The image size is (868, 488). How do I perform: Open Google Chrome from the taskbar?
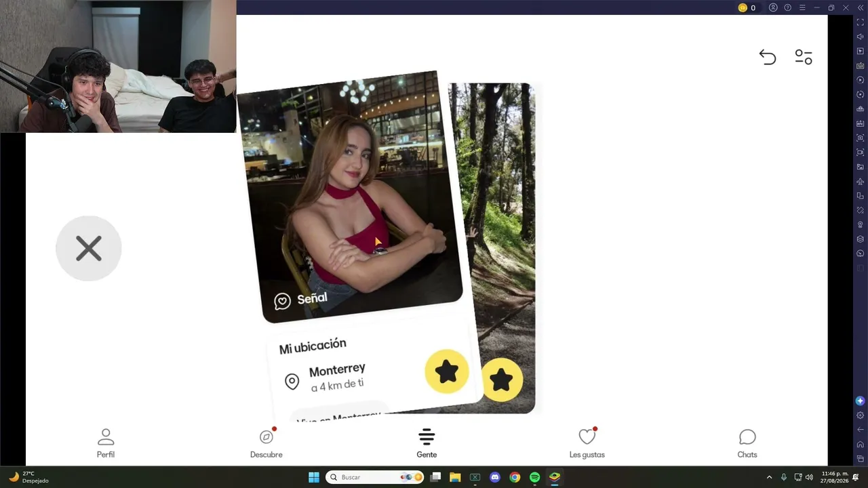pyautogui.click(x=515, y=477)
